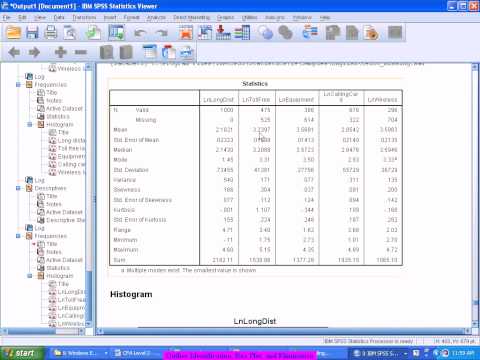Collapse the last Frequencies tree node
The height and width of the screenshot is (360, 480).
[18, 236]
